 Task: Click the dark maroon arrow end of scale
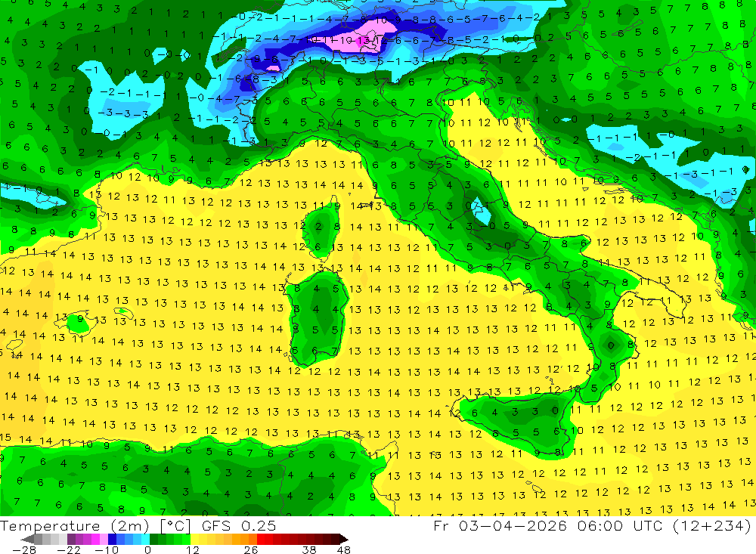344,540
